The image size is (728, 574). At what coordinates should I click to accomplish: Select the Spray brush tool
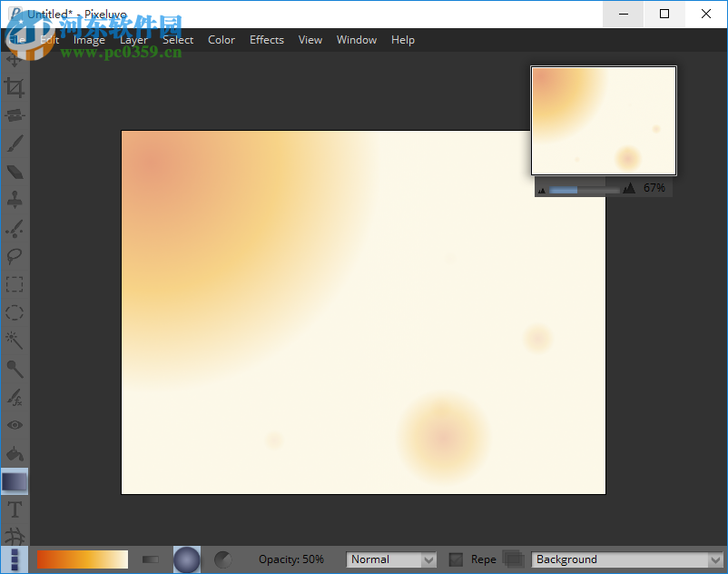pos(15,229)
